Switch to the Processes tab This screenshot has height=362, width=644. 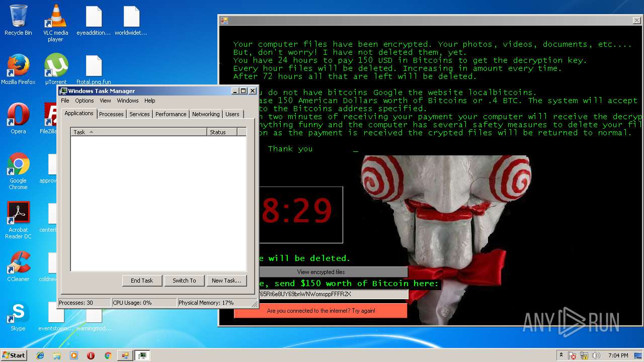point(111,114)
